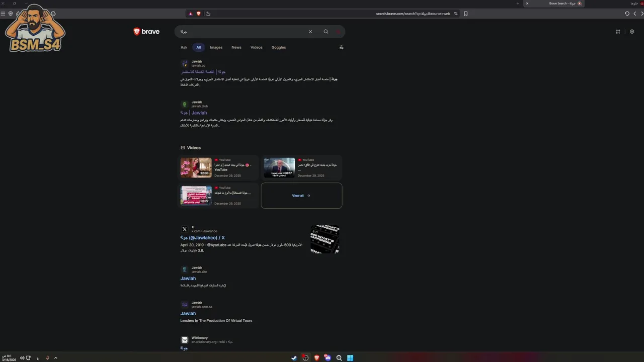Switch to Videos results
Image resolution: width=644 pixels, height=362 pixels.
[x=257, y=47]
